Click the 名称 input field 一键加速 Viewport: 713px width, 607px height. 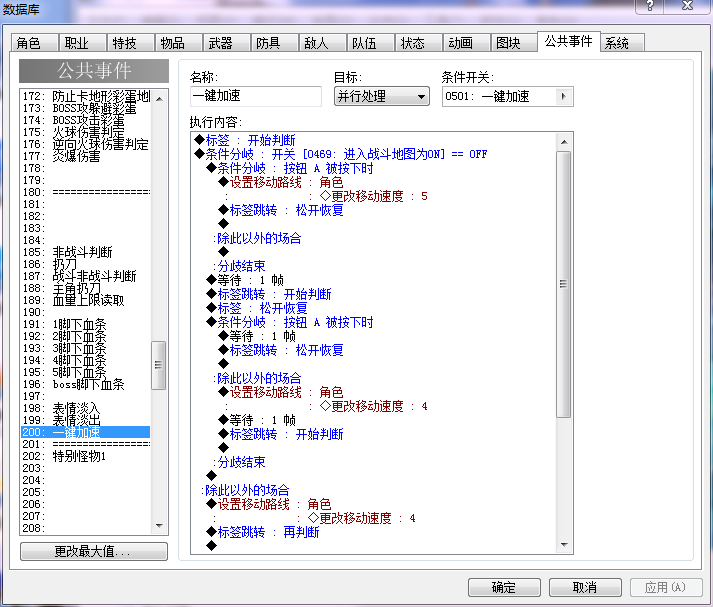pos(256,96)
